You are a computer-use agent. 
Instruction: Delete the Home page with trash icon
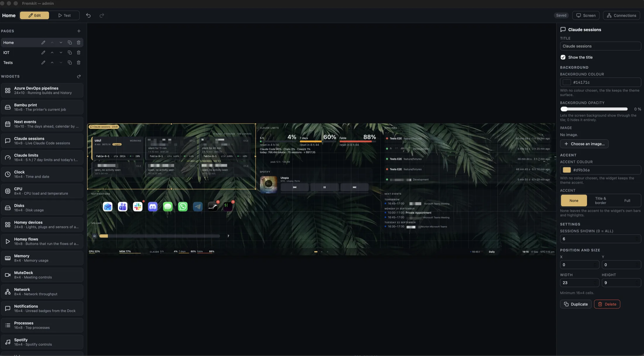coord(78,42)
